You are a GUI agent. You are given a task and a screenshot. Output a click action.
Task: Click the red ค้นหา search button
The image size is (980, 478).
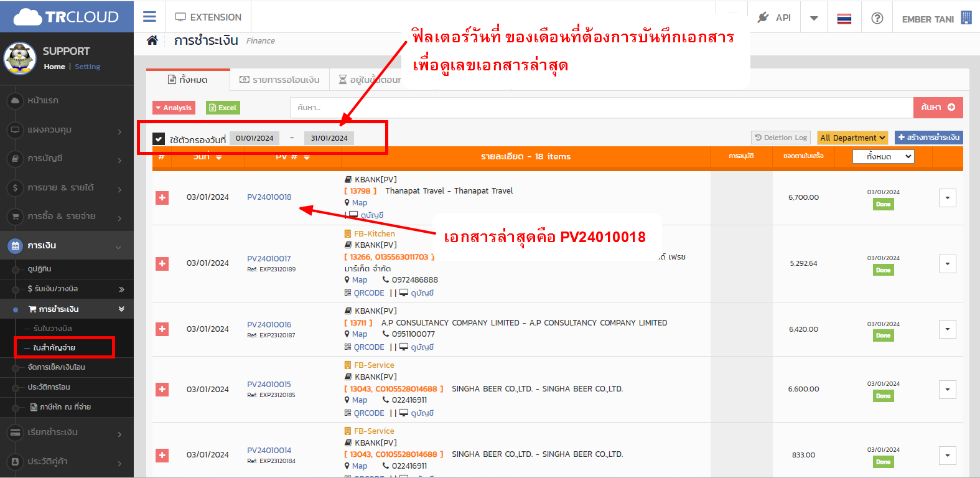point(938,108)
